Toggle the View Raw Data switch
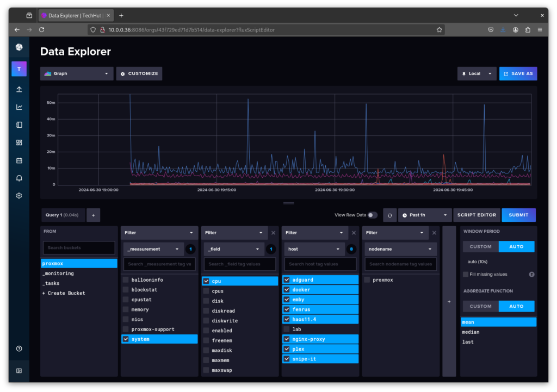557x392 pixels. pos(372,215)
